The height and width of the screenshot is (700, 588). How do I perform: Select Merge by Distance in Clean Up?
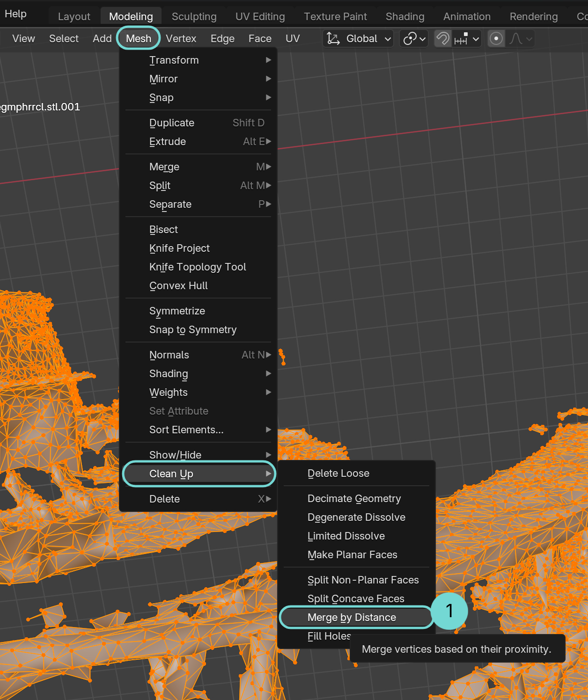pos(352,617)
